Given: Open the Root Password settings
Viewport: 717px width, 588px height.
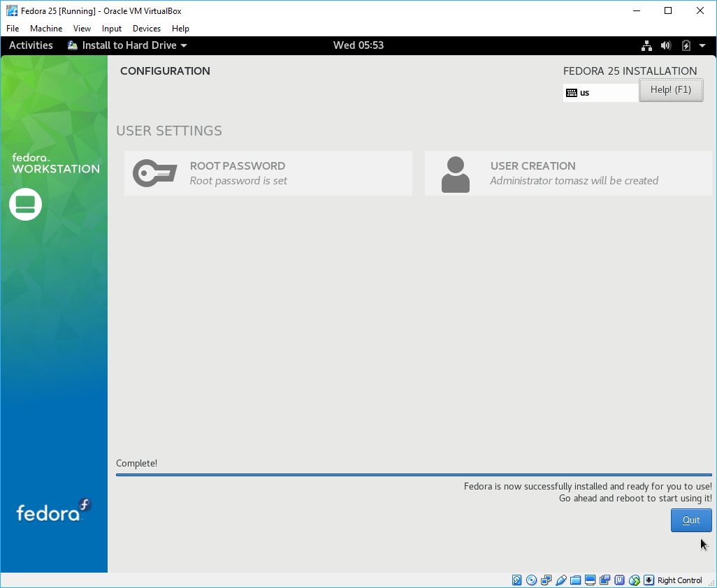Looking at the screenshot, I should 268,173.
